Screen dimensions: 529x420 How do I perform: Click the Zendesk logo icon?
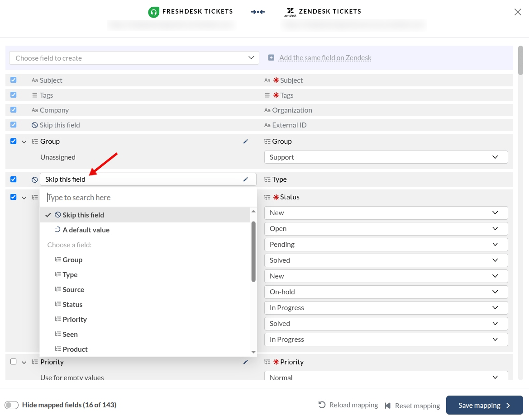[x=290, y=12]
